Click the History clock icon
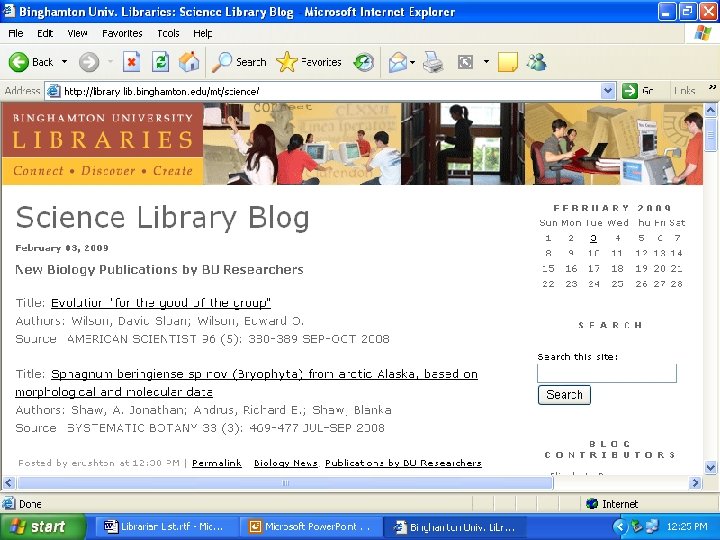The image size is (720, 540). click(363, 62)
